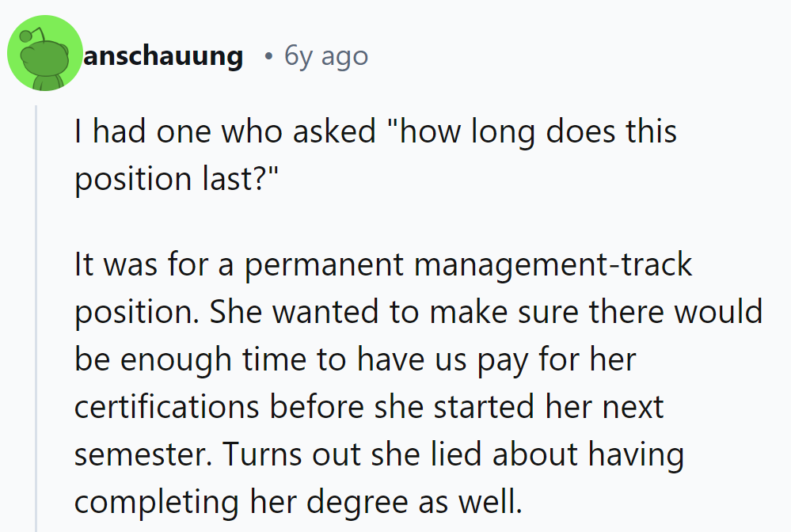Click the word "certifications" in the comment
The height and width of the screenshot is (532, 791).
166,406
